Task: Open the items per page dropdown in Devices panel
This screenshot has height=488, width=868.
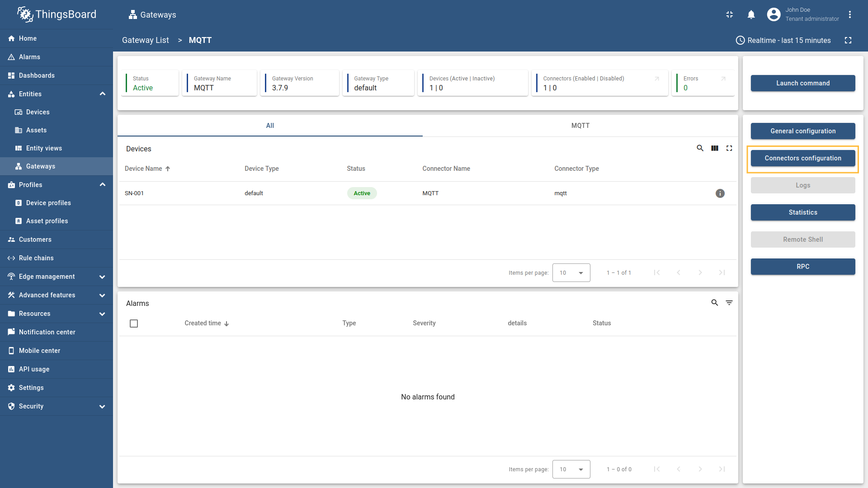Action: point(571,272)
